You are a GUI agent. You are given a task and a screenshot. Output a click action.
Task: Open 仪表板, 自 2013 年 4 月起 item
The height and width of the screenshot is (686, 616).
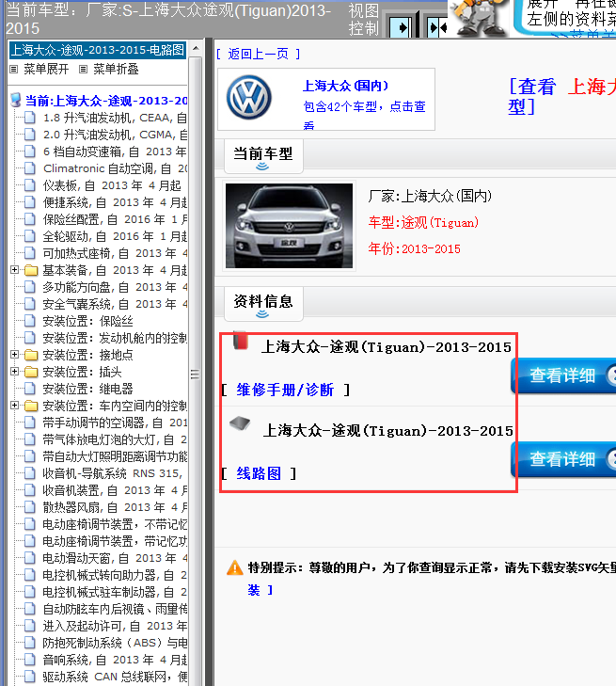[x=112, y=185]
